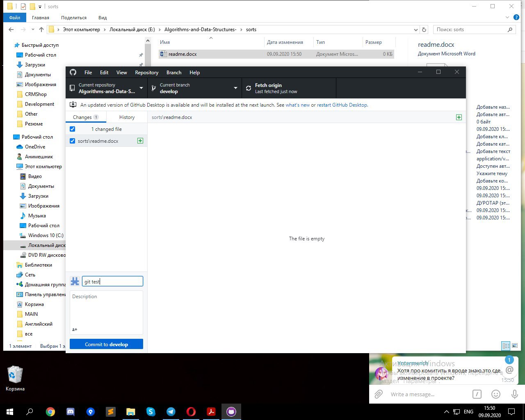The width and height of the screenshot is (525, 420).
Task: Open the emoji picker in Telegram
Action: [496, 394]
